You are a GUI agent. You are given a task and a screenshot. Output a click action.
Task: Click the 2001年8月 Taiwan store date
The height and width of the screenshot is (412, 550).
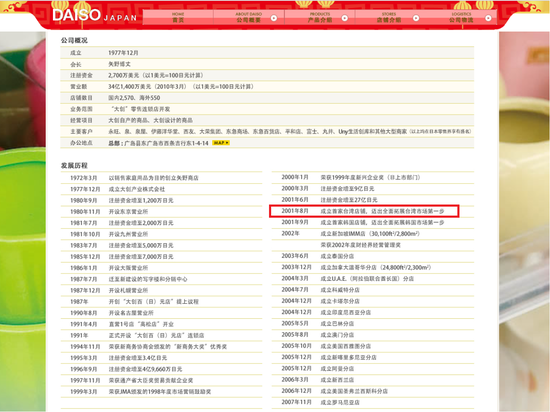click(295, 211)
